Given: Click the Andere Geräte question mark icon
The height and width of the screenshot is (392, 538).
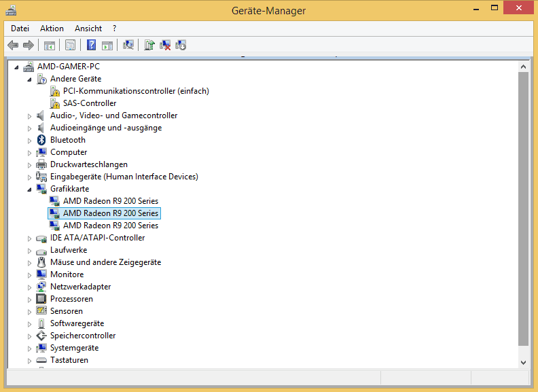Looking at the screenshot, I should [x=41, y=79].
